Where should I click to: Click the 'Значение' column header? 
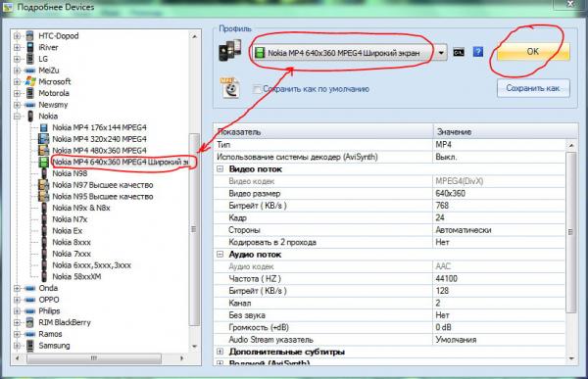click(505, 131)
